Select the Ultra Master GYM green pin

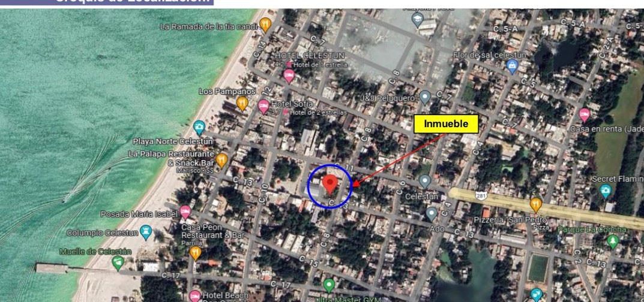[x=328, y=285]
